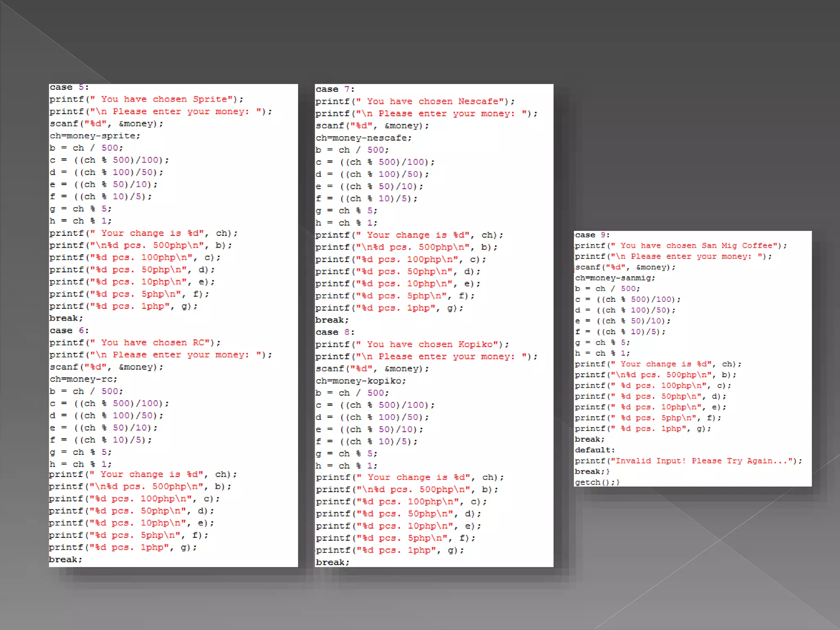The image size is (840, 630).
Task: Click the "case 7:" label
Action: 335,89
